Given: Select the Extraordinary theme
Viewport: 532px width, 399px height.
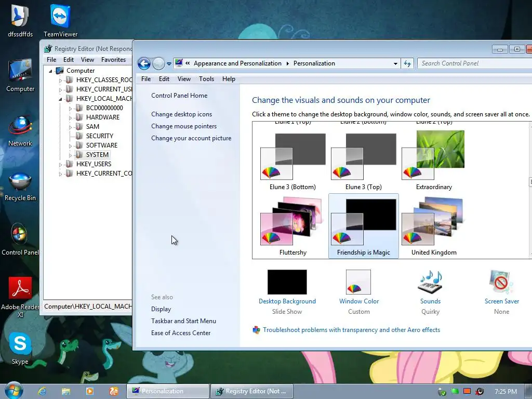Looking at the screenshot, I should coord(434,161).
